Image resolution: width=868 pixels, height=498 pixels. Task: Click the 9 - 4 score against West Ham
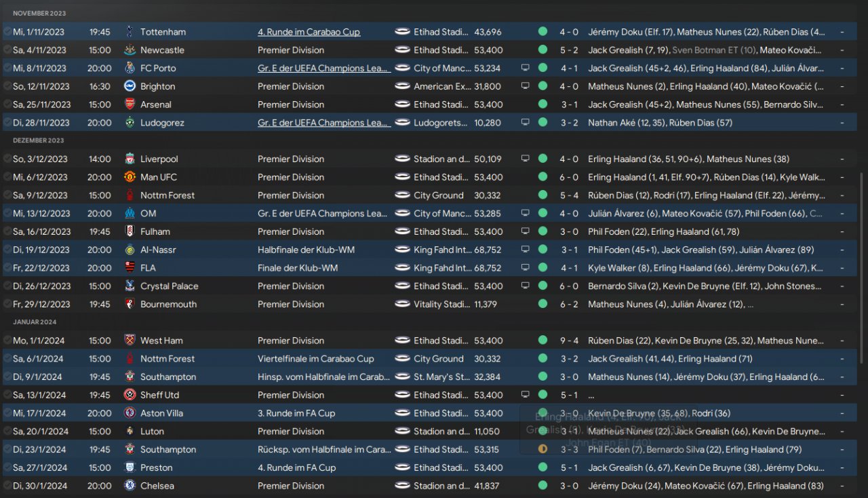pyautogui.click(x=569, y=341)
